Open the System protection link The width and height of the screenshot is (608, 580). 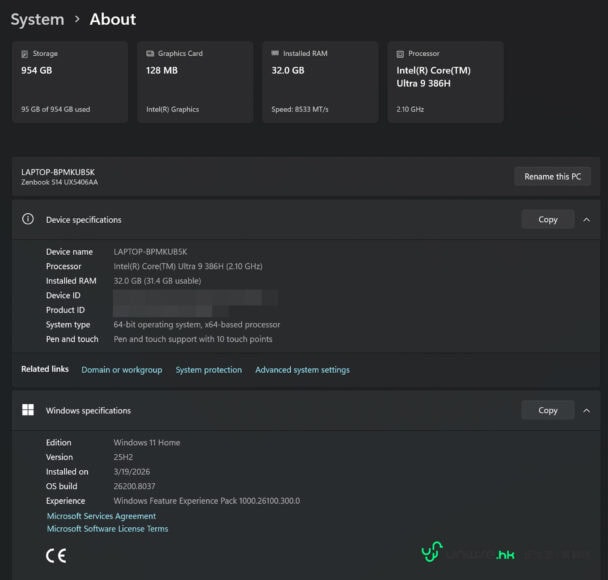pyautogui.click(x=209, y=370)
